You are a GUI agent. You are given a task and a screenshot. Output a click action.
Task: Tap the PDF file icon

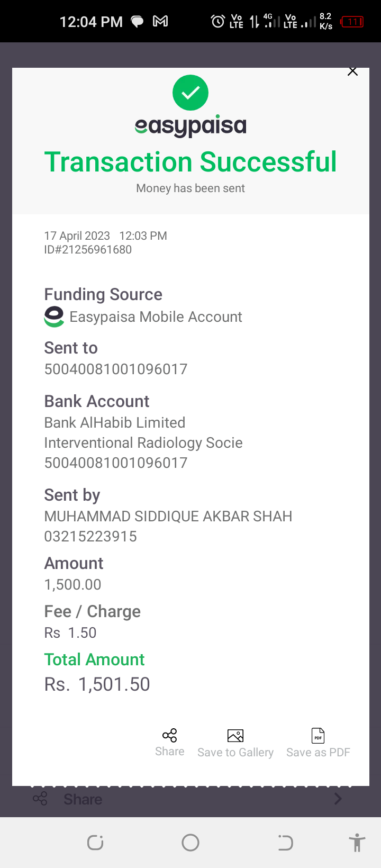coord(318,735)
